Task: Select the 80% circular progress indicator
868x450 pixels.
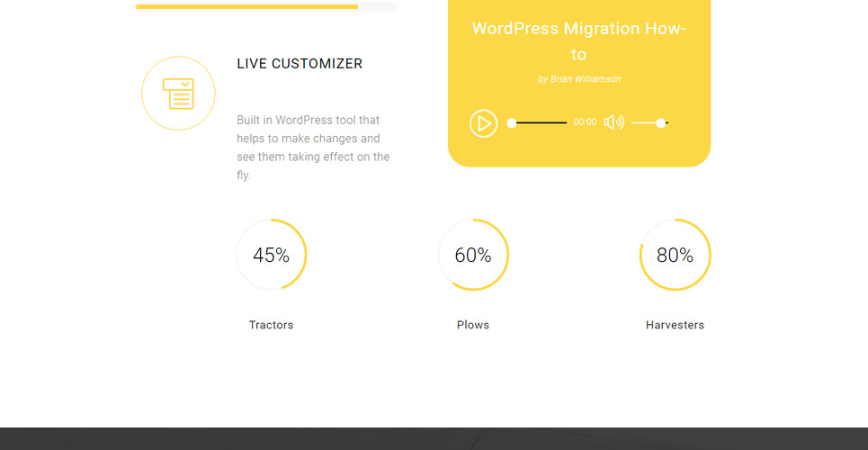Action: [x=675, y=256]
